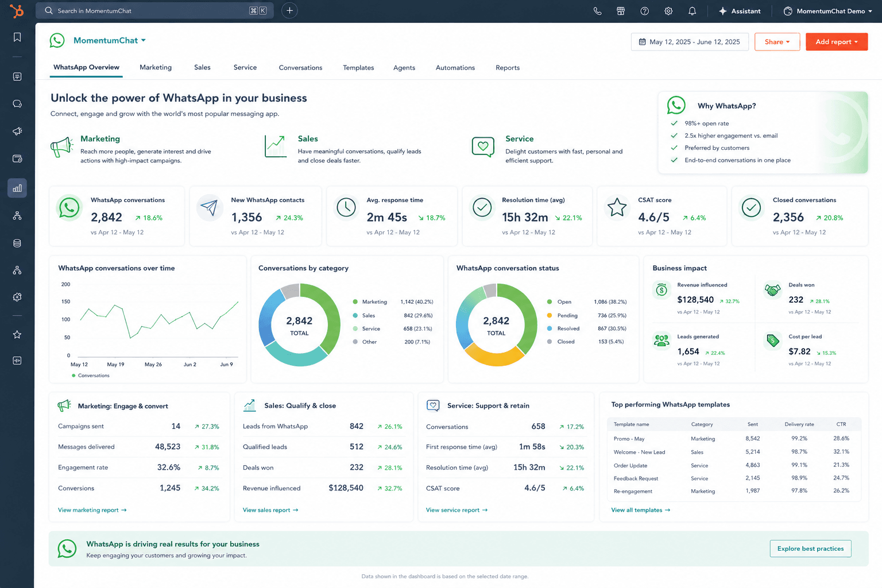
Task: Click Messages delivered value 48,523
Action: tap(168, 447)
